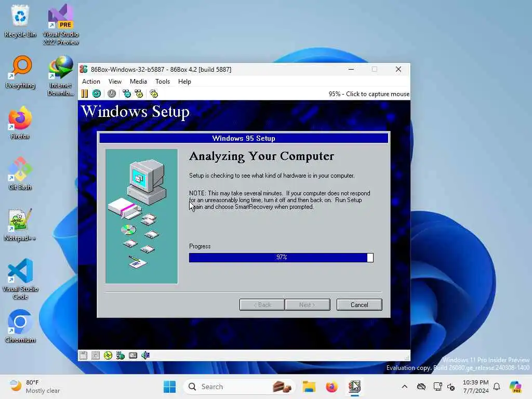Open File Explorer from the taskbar
This screenshot has width=532, height=399.
[309, 387]
